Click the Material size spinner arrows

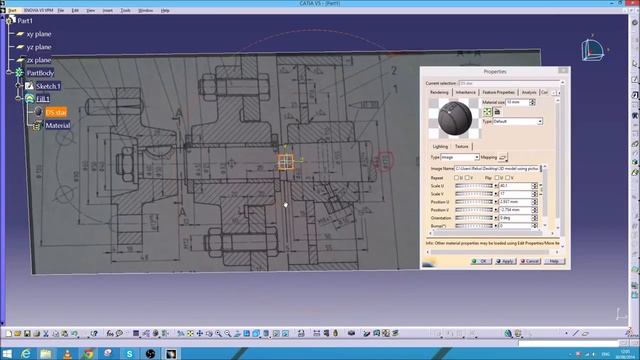[x=532, y=102]
